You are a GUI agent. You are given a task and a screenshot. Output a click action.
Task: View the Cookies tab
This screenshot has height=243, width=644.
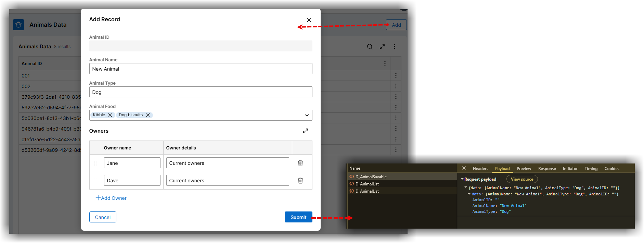point(612,169)
